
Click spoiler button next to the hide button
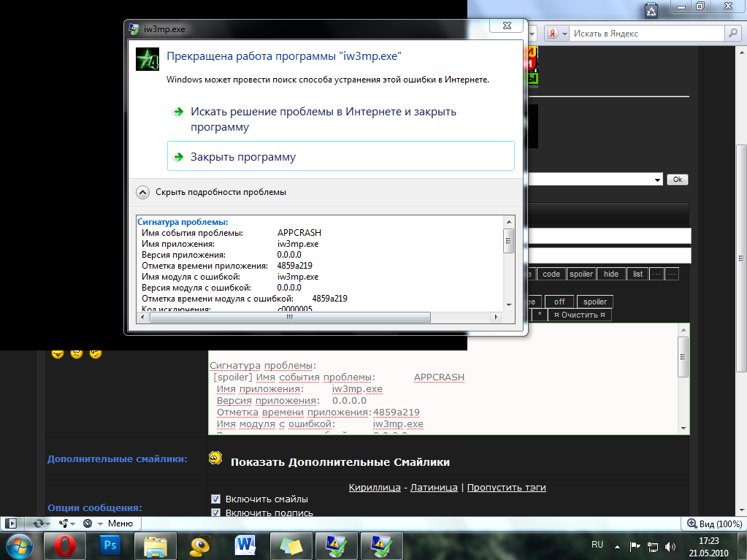(581, 274)
